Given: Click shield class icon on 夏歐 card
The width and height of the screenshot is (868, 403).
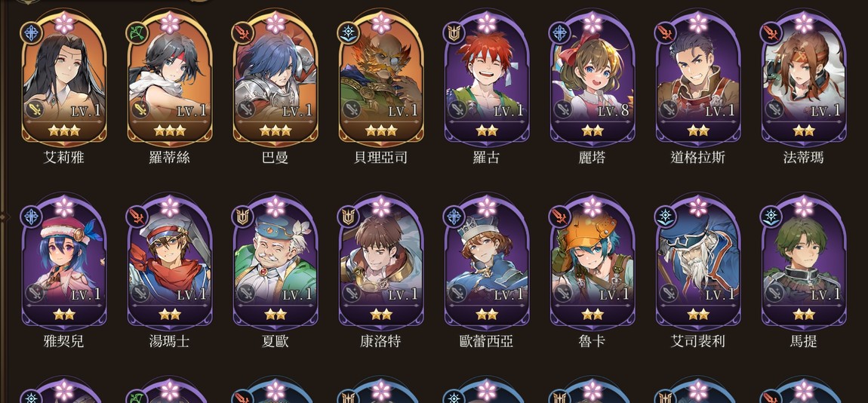Looking at the screenshot, I should (x=242, y=216).
